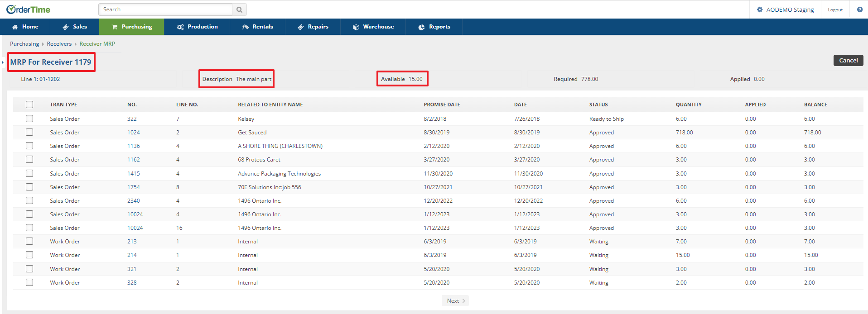Click the Rentals icon
This screenshot has width=868, height=314.
246,27
